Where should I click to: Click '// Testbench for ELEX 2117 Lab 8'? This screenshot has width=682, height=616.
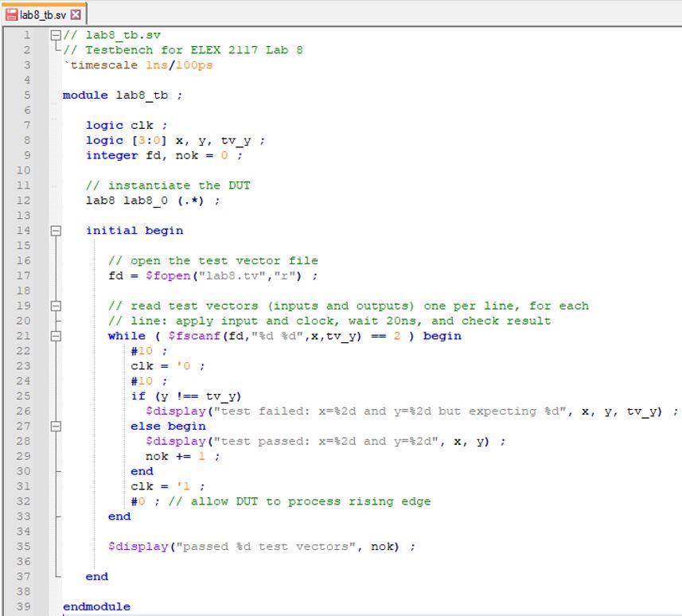(x=183, y=50)
